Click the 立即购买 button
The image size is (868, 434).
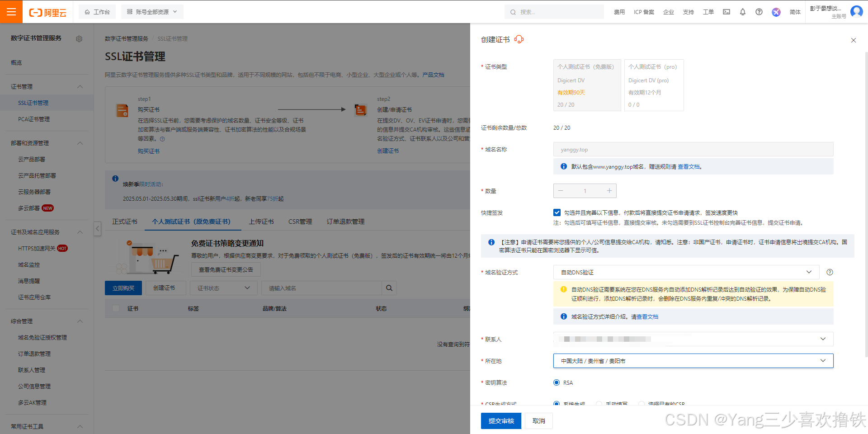tap(123, 288)
